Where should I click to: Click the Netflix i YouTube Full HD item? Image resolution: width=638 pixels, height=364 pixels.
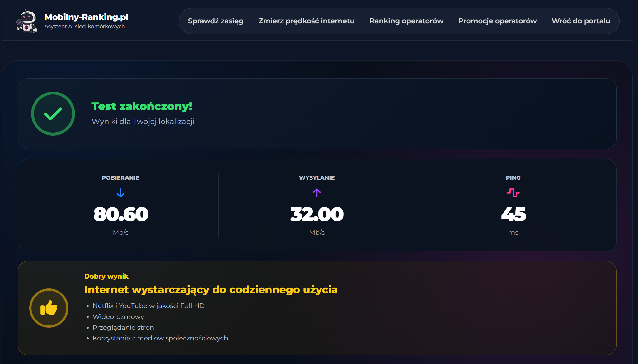[148, 306]
